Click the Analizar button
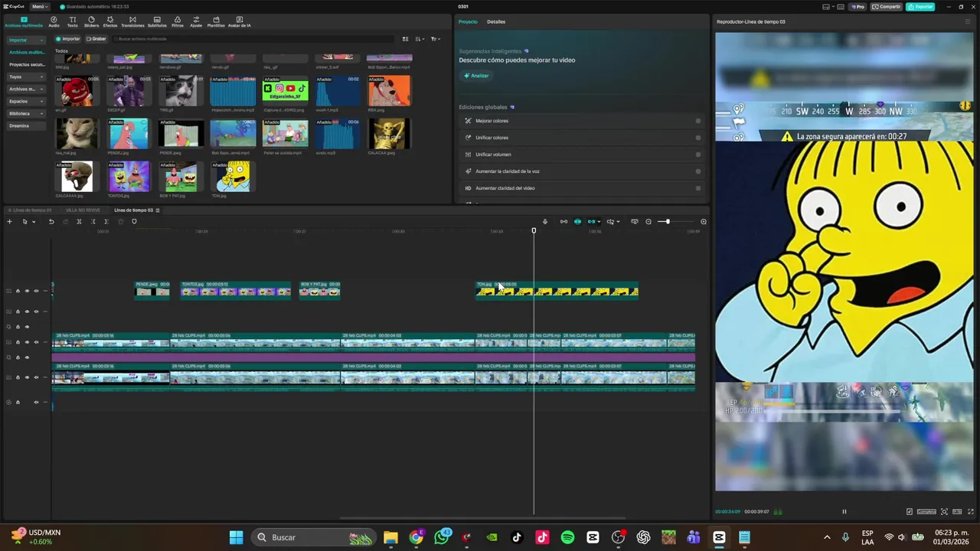 476,76
